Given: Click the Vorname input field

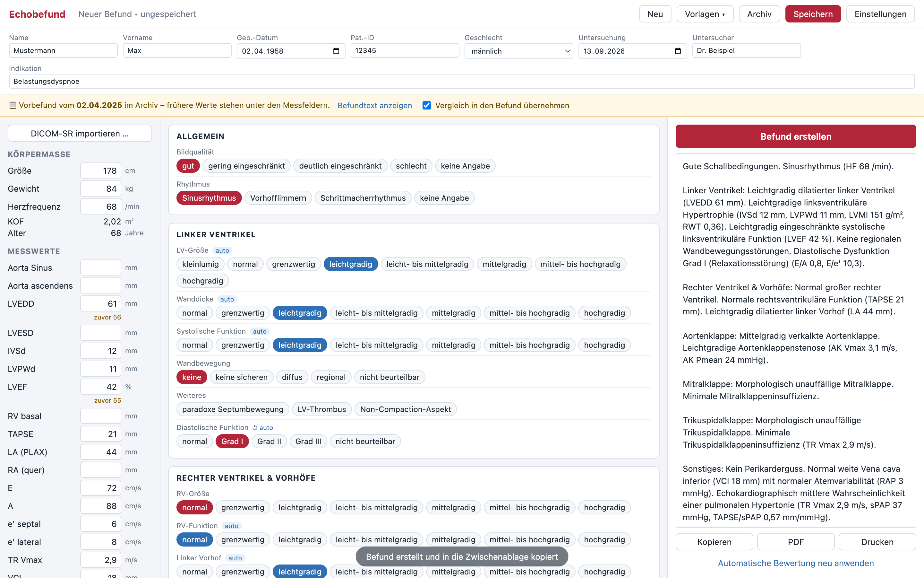Looking at the screenshot, I should tap(177, 50).
